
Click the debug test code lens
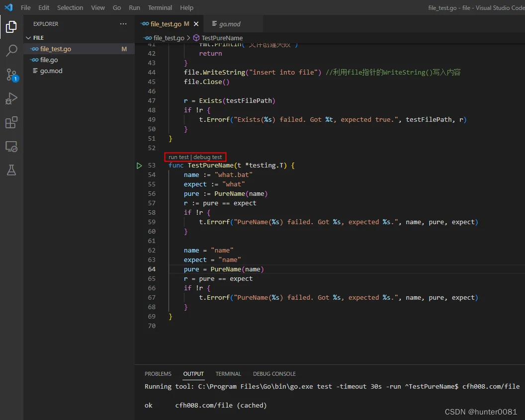pyautogui.click(x=207, y=157)
